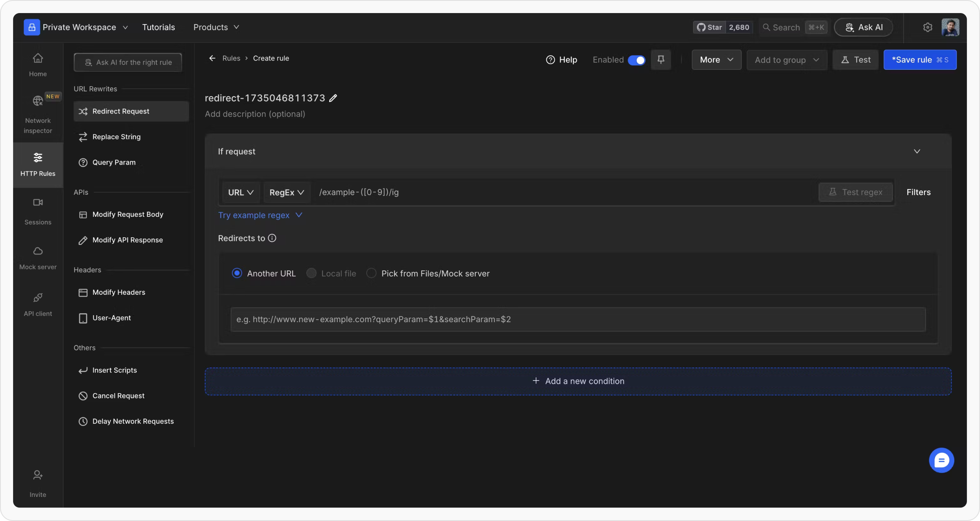980x521 pixels.
Task: Select Replace String rule type
Action: click(116, 137)
